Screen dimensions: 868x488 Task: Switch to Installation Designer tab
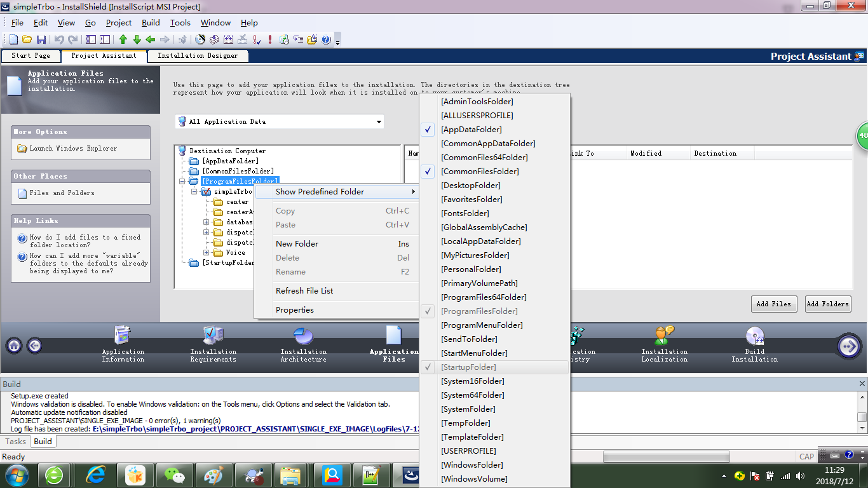pyautogui.click(x=198, y=56)
